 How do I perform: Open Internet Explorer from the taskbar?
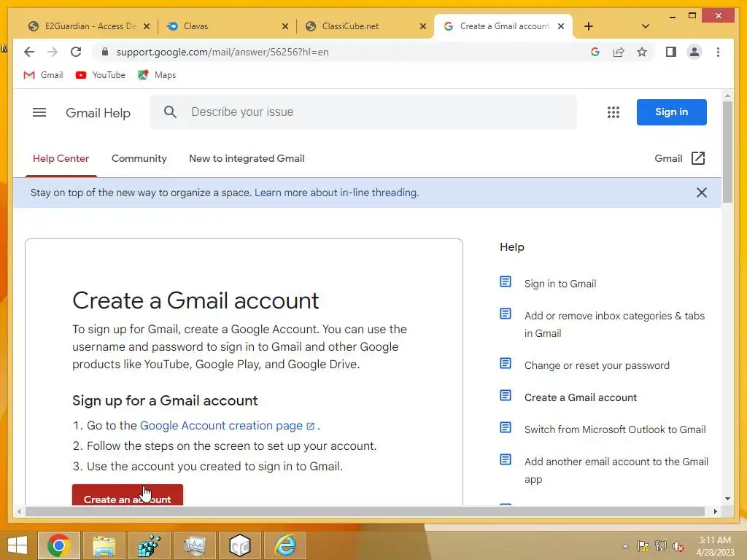pos(285,545)
